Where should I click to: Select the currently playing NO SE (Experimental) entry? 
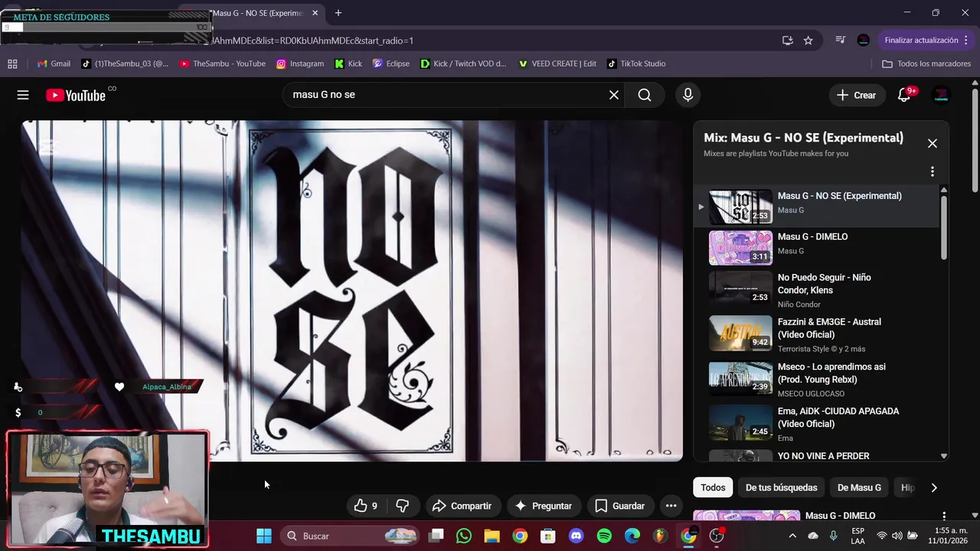point(815,207)
